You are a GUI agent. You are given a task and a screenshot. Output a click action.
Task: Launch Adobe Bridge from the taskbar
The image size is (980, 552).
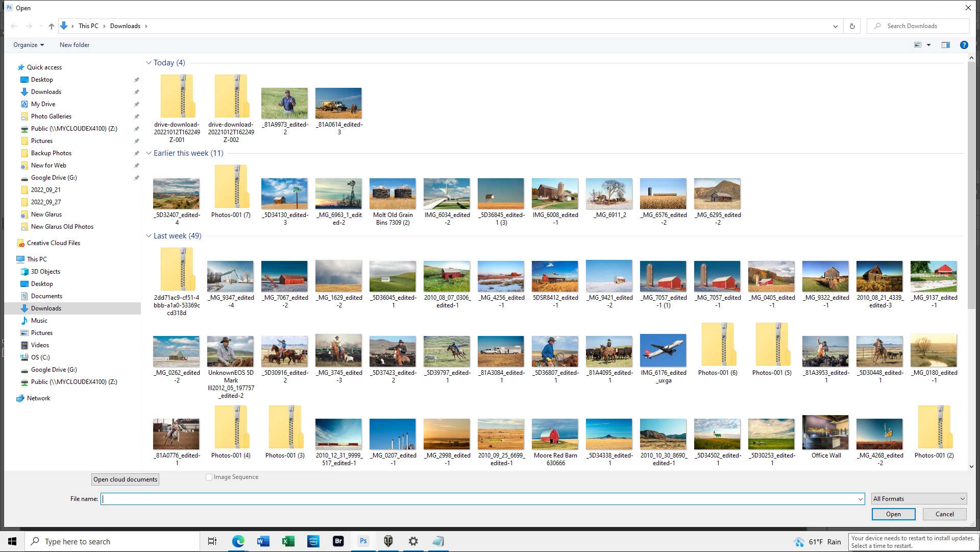click(x=338, y=541)
